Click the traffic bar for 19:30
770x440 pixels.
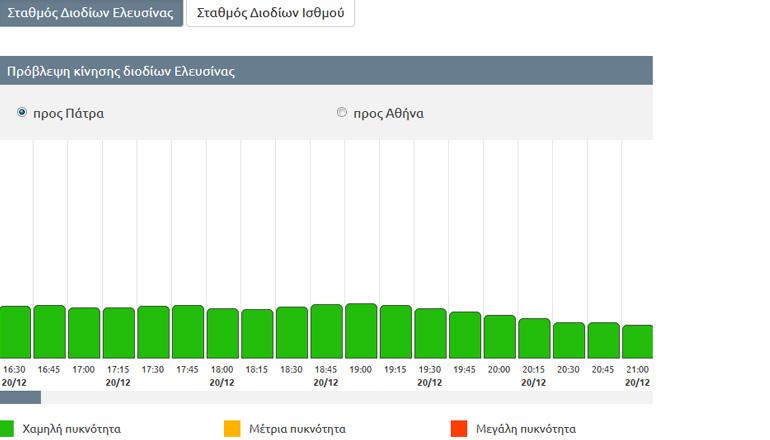pyautogui.click(x=430, y=333)
